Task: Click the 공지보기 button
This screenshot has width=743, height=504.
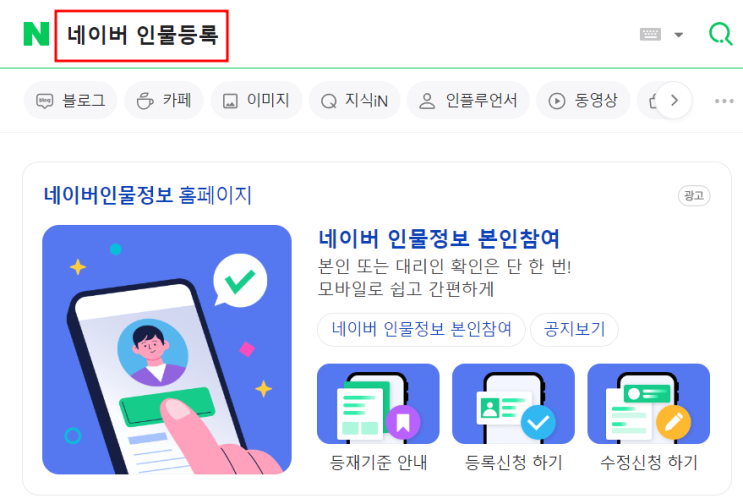Action: (574, 329)
